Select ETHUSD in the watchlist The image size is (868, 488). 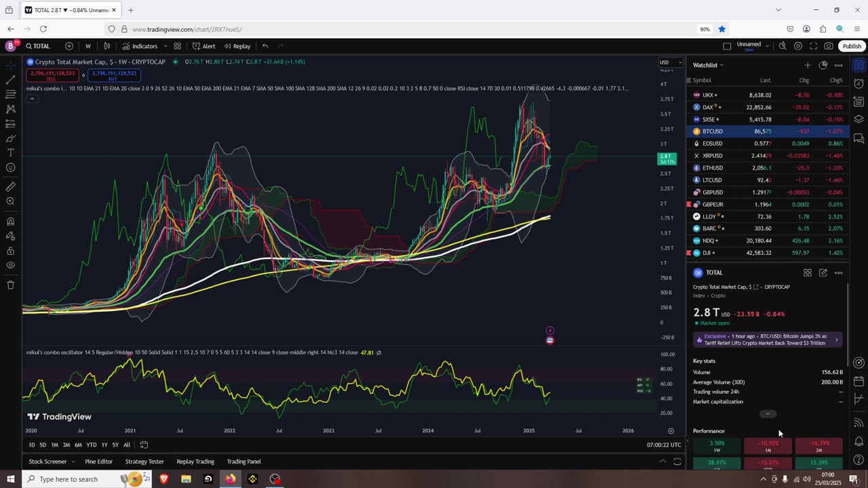click(768, 168)
